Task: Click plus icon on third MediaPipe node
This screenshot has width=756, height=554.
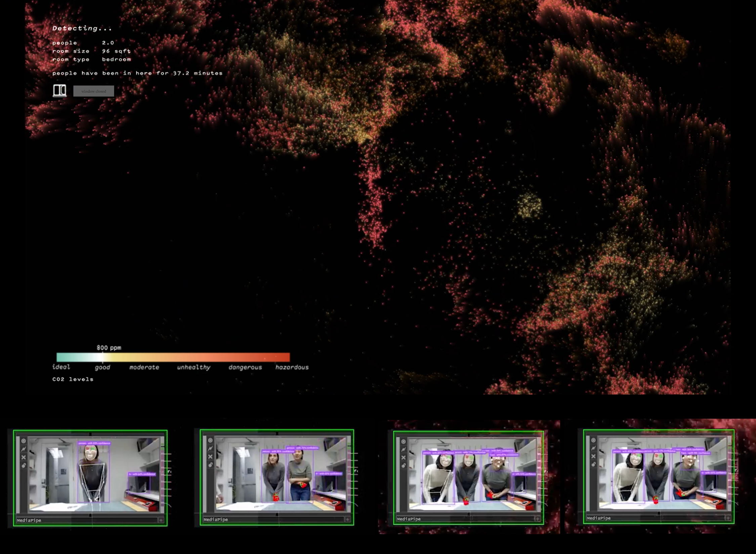Action: 537,519
